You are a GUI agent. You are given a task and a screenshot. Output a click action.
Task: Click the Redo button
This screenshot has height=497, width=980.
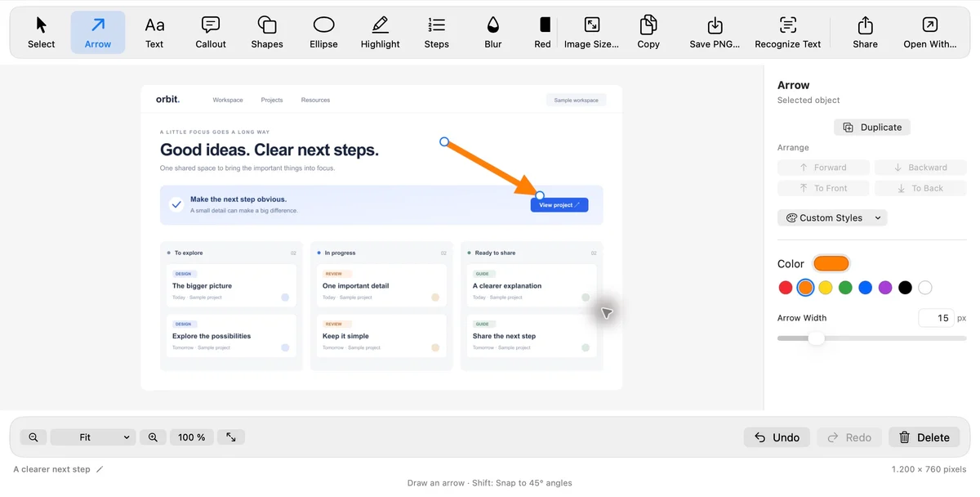point(849,437)
